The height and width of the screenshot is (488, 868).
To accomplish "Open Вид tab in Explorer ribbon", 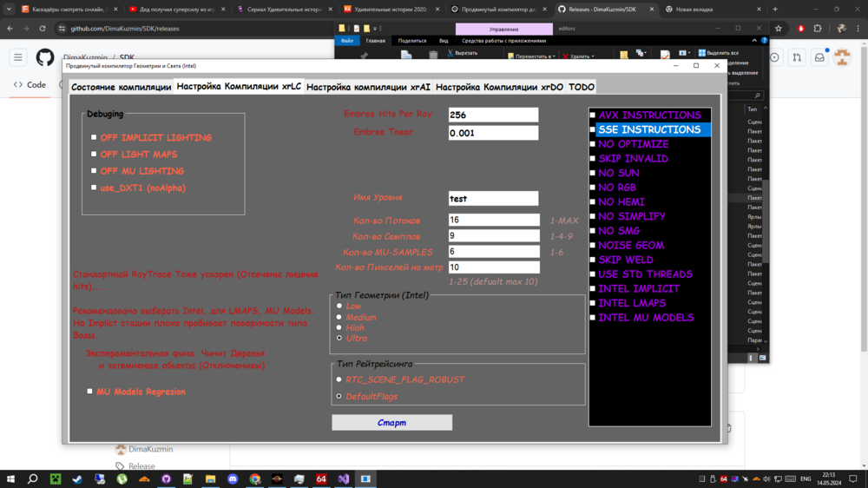I will [444, 41].
